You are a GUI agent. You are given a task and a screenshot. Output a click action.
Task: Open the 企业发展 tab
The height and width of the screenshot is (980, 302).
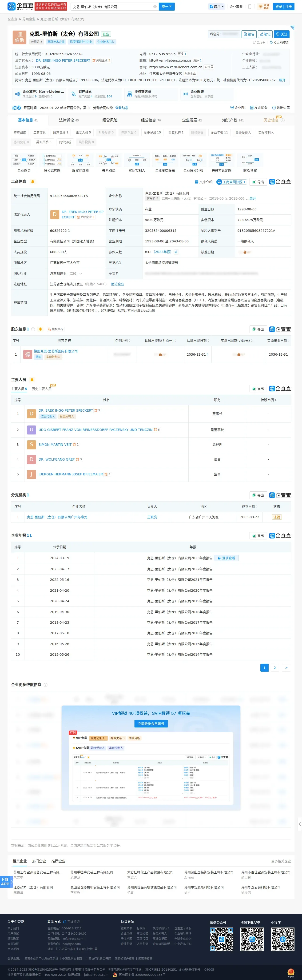(192, 120)
